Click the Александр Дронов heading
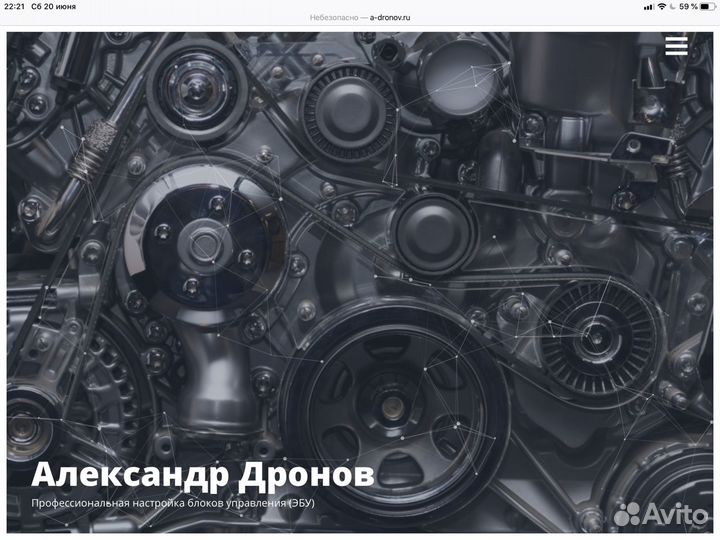Image resolution: width=720 pixels, height=540 pixels. click(202, 474)
